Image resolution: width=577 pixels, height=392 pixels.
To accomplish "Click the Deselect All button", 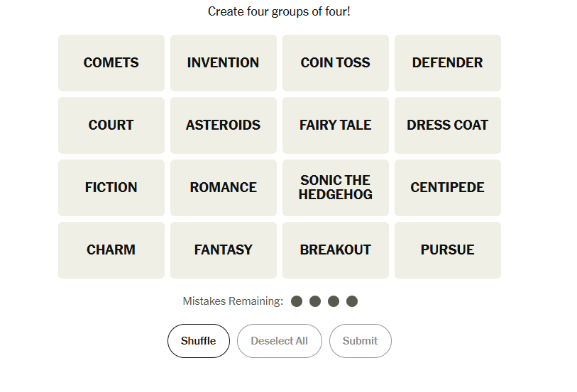I will (280, 341).
